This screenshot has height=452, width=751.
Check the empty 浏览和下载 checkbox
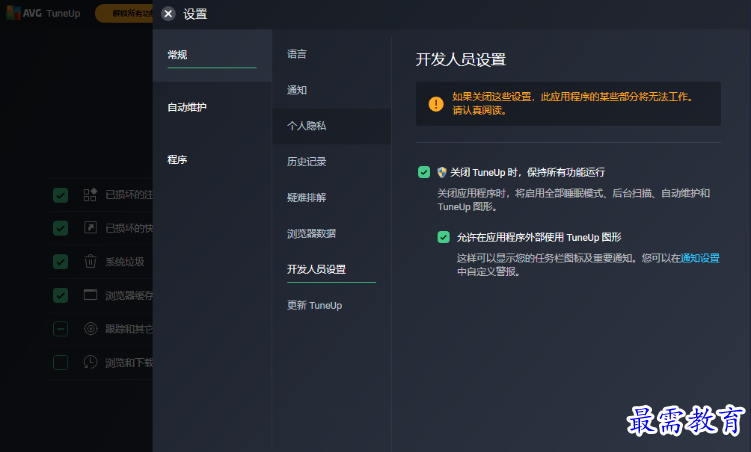60,362
